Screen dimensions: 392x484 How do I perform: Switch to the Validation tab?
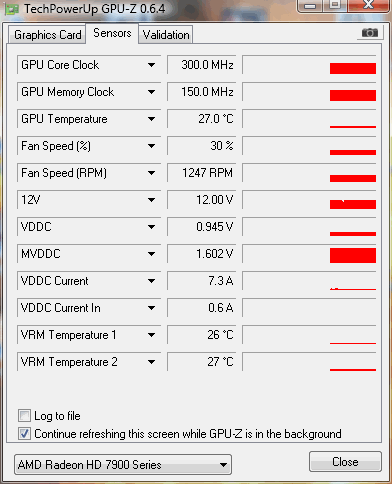pos(166,35)
